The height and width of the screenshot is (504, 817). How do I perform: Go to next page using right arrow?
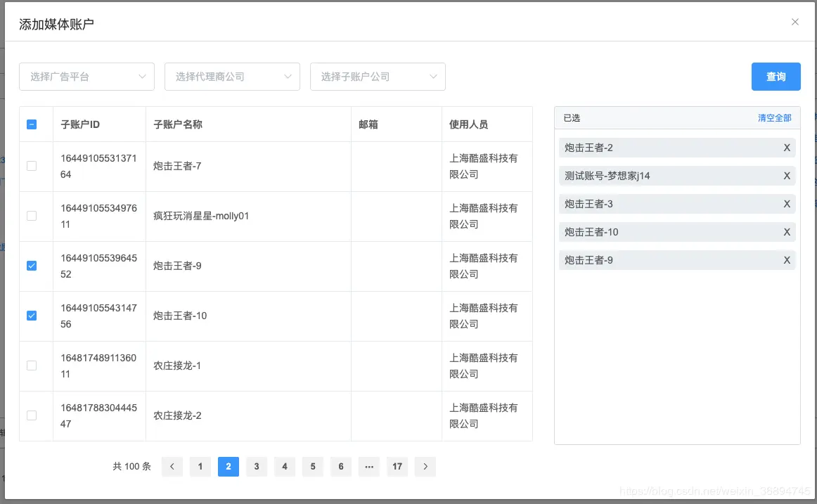pos(425,466)
